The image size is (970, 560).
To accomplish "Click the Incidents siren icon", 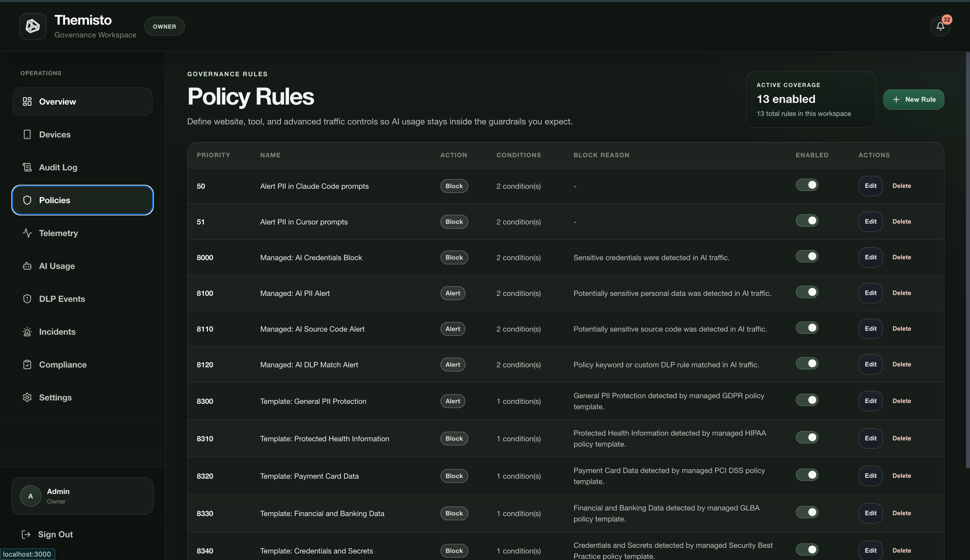I will pos(27,332).
